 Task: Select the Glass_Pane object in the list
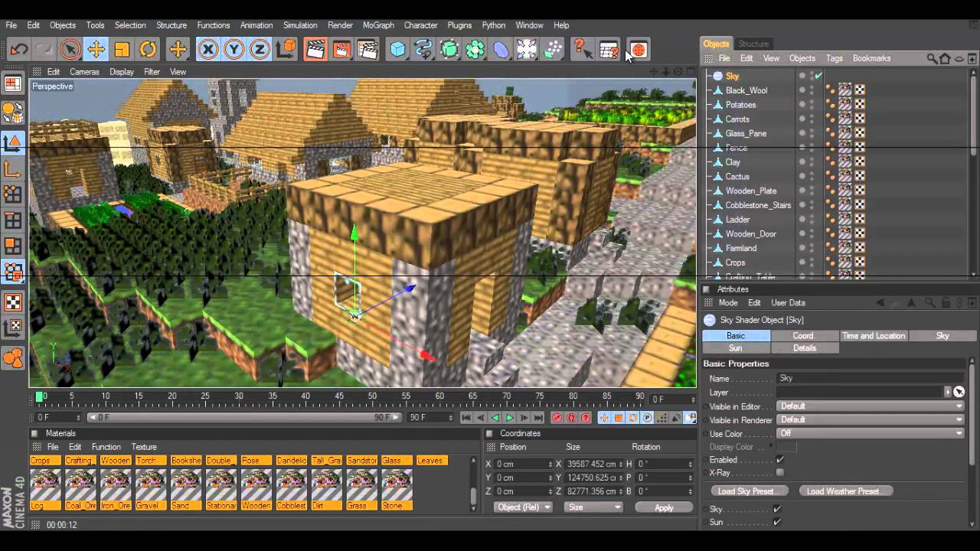coord(746,133)
